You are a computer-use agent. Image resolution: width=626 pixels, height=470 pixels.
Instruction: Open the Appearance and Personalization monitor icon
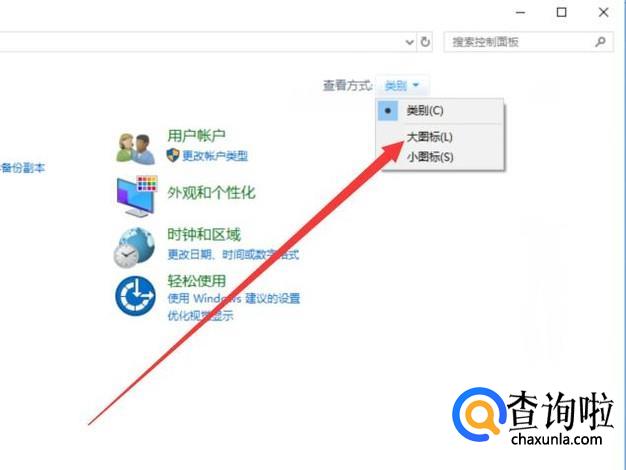(x=137, y=196)
